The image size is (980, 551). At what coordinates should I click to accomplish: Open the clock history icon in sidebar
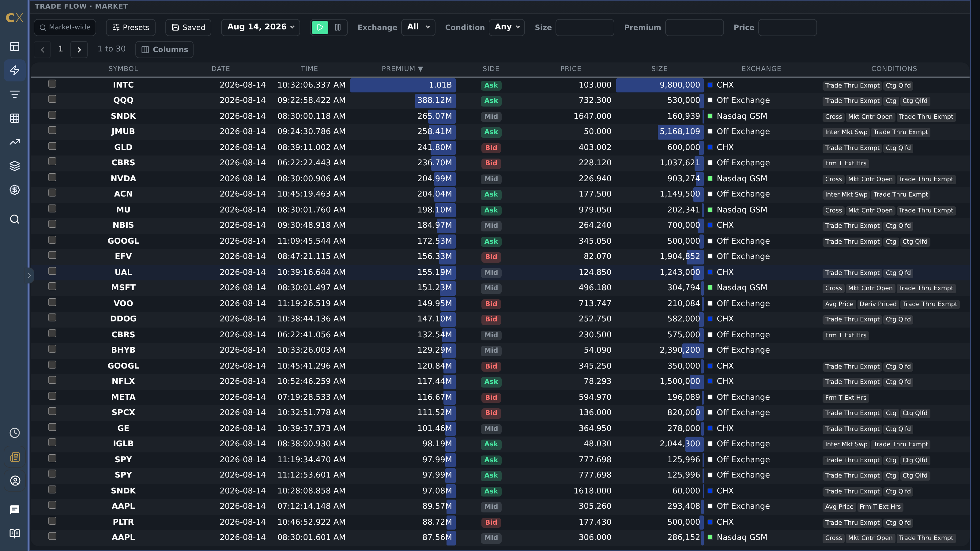click(14, 433)
